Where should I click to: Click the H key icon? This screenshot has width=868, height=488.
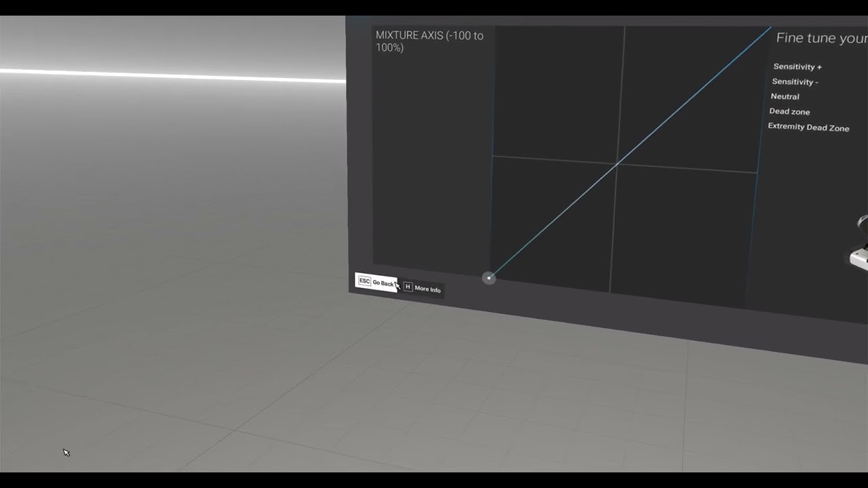point(408,287)
